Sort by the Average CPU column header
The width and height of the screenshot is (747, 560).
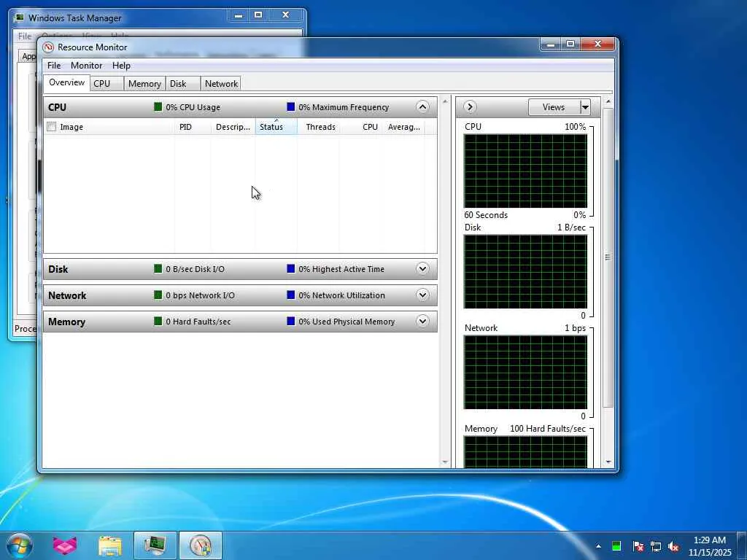404,127
